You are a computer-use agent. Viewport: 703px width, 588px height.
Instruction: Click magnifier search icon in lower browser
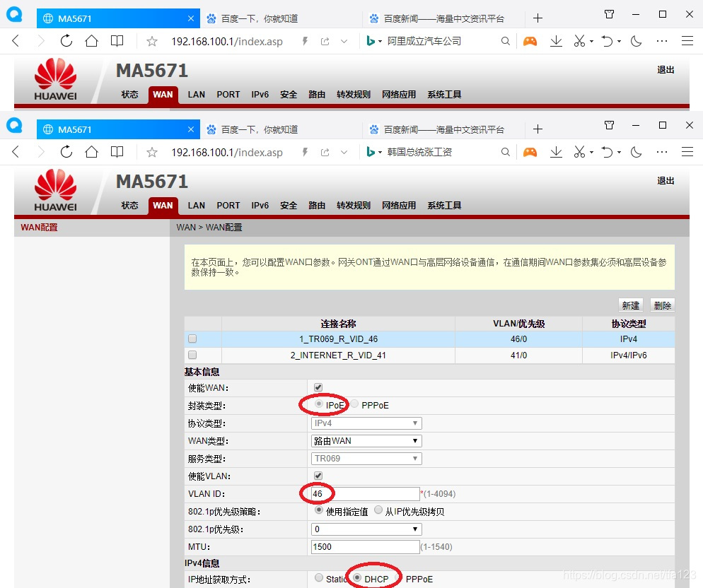point(505,153)
